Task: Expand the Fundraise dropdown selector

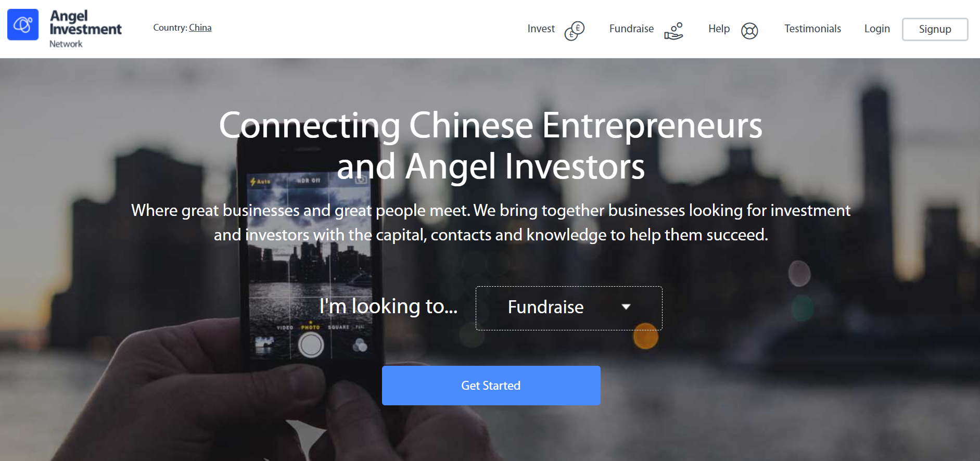Action: 569,308
